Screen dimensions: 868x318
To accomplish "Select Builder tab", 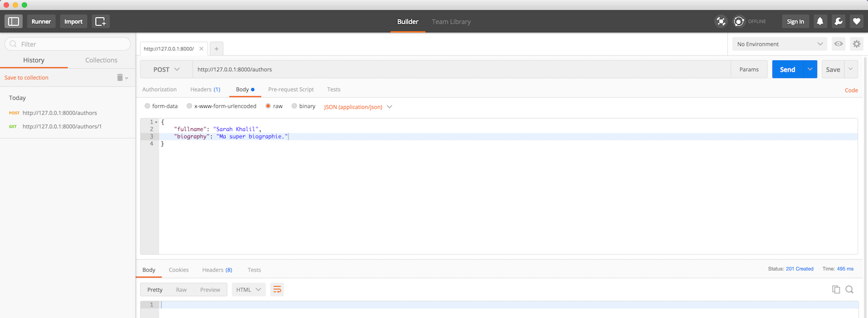I will 407,21.
